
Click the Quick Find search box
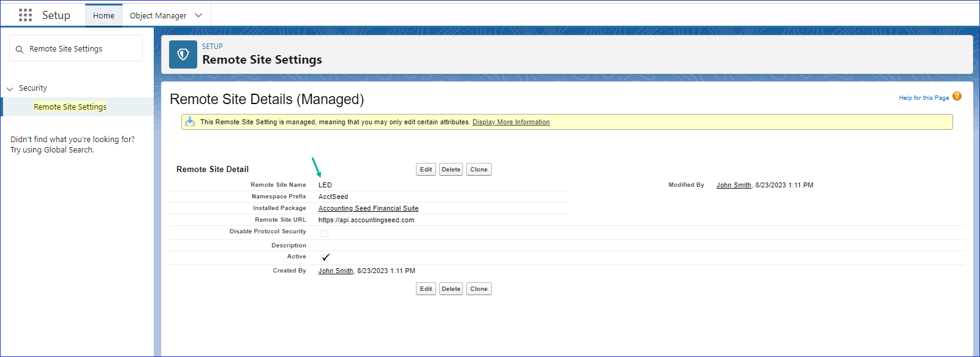tap(80, 49)
